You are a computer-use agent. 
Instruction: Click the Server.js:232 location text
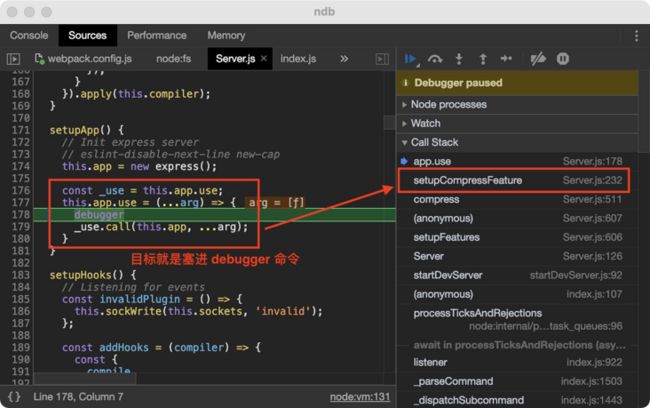[592, 180]
